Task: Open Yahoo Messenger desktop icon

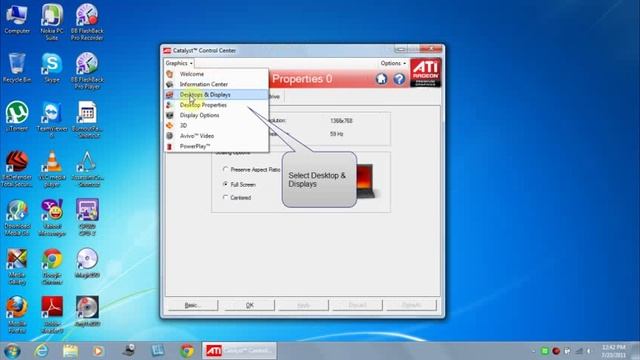Action: 52,218
